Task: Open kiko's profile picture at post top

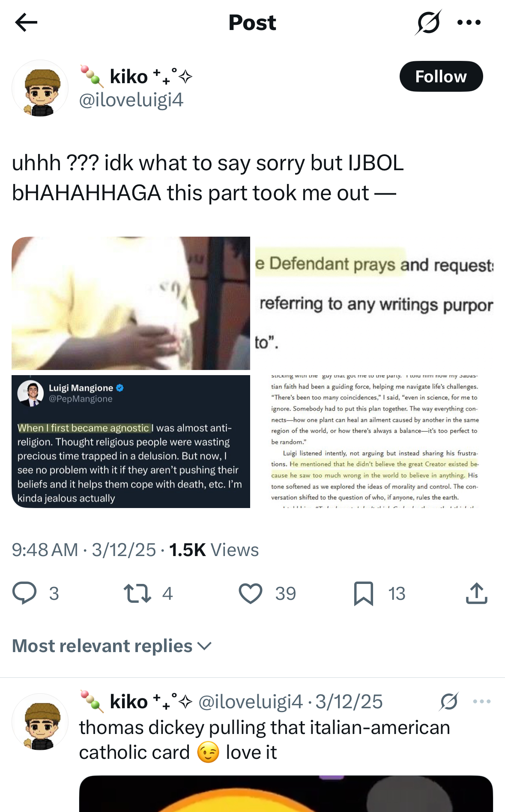Action: tap(40, 88)
